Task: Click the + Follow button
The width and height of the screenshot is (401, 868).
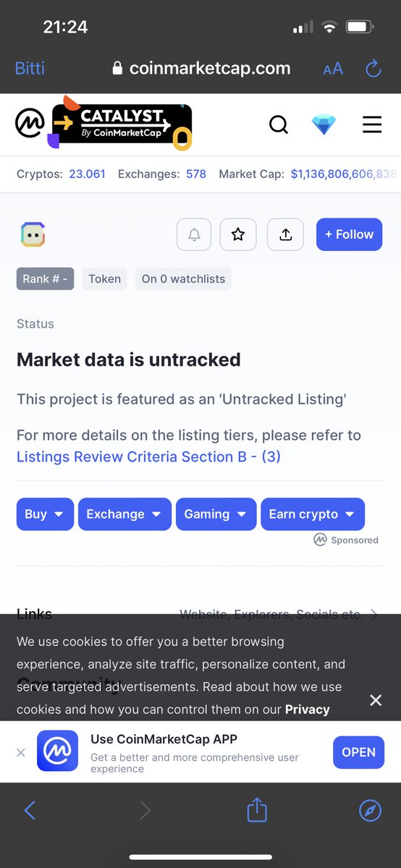Action: 349,234
